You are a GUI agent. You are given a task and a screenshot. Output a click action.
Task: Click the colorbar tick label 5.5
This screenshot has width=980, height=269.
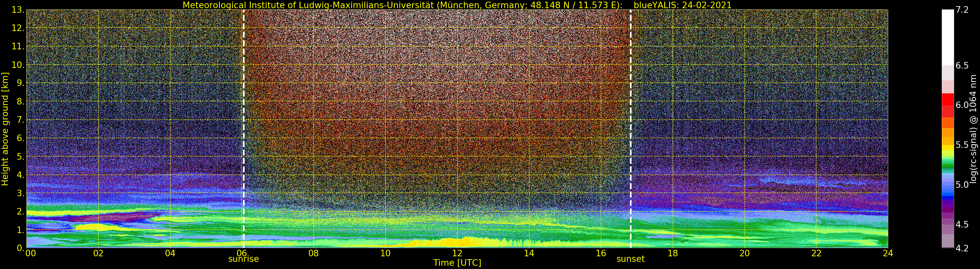point(962,145)
